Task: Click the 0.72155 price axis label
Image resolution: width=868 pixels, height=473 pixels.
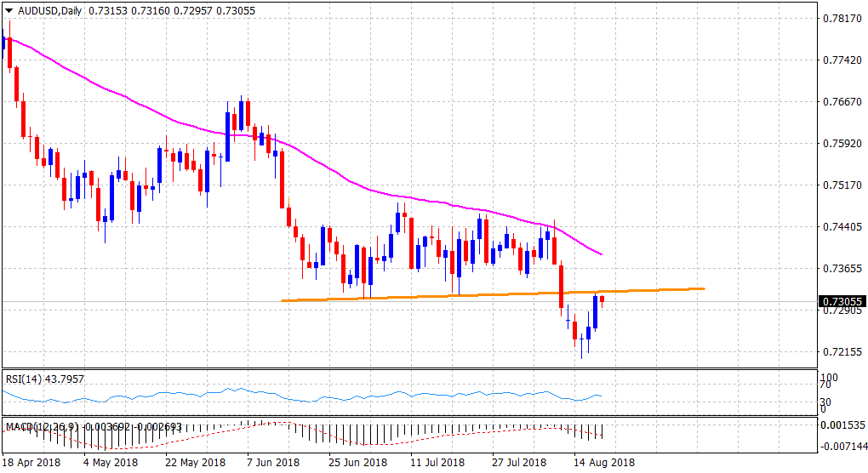Action: click(842, 352)
